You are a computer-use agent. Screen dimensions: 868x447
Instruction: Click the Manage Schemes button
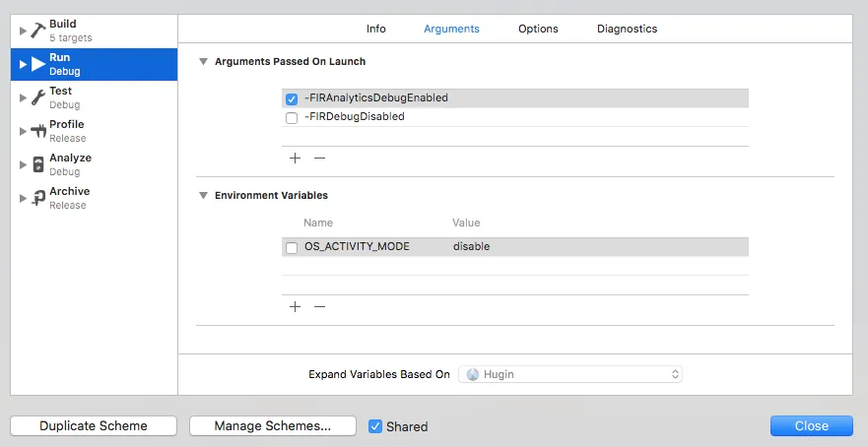273,426
